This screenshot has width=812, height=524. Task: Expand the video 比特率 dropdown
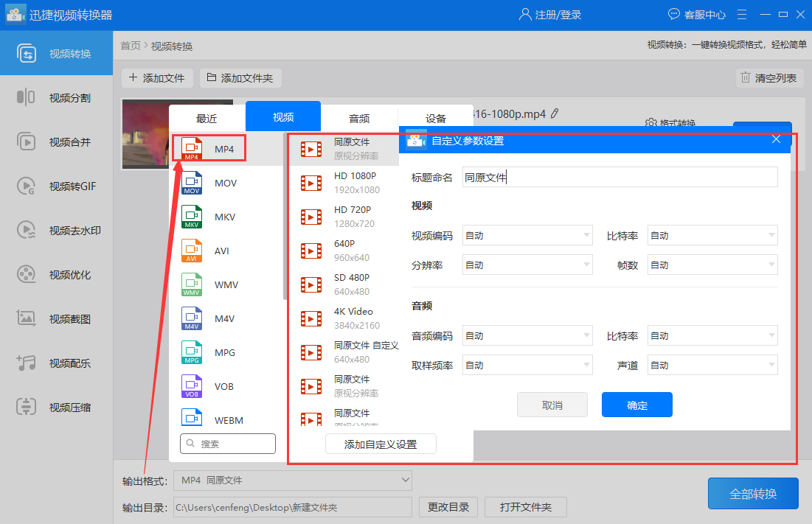[712, 235]
